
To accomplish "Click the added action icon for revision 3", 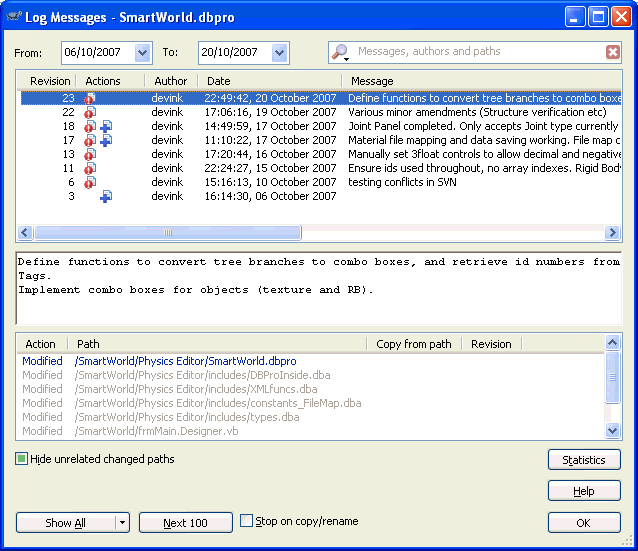I will click(105, 197).
